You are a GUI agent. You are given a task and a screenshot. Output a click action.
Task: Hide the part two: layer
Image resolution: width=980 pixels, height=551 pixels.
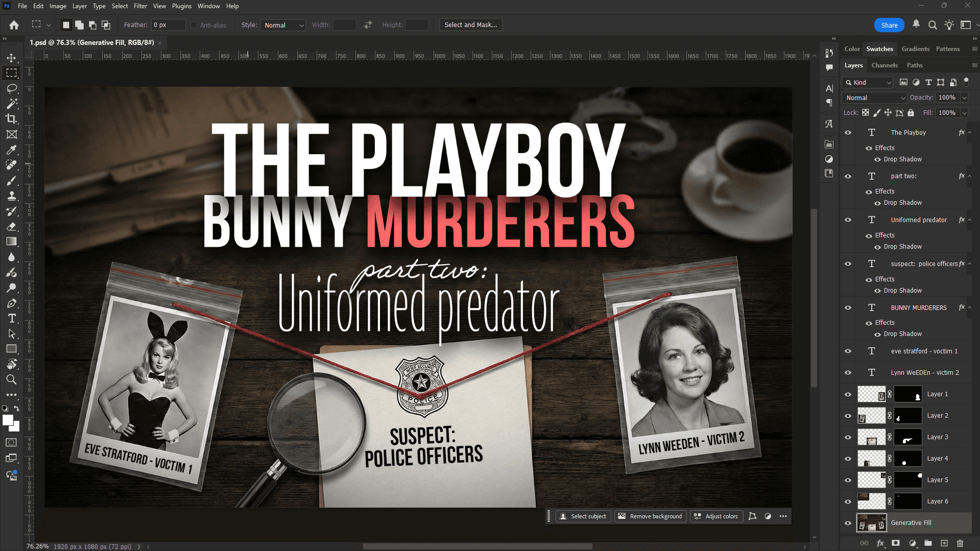pos(848,176)
